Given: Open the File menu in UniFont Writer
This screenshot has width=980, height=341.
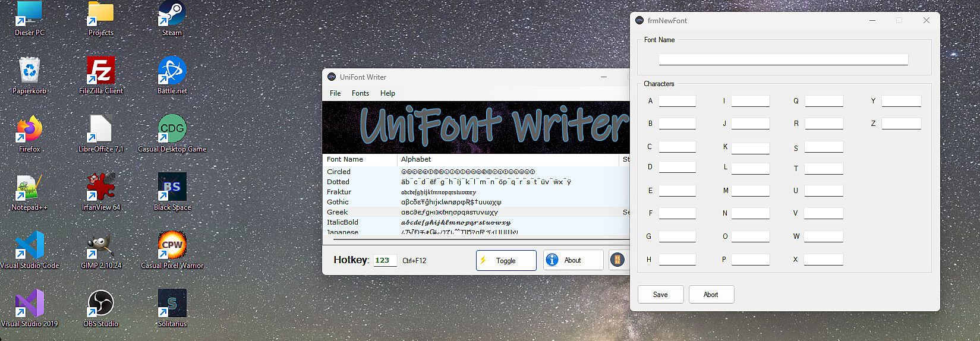Looking at the screenshot, I should point(335,93).
